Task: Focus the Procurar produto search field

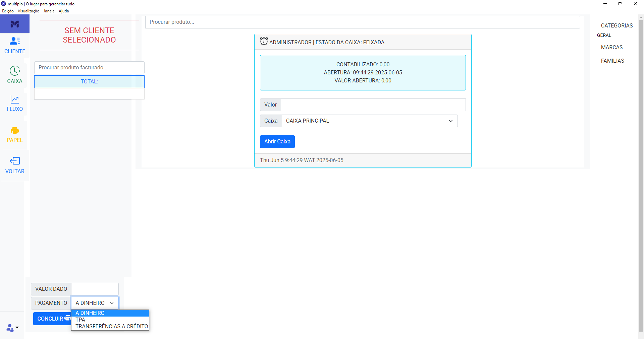Action: (362, 22)
